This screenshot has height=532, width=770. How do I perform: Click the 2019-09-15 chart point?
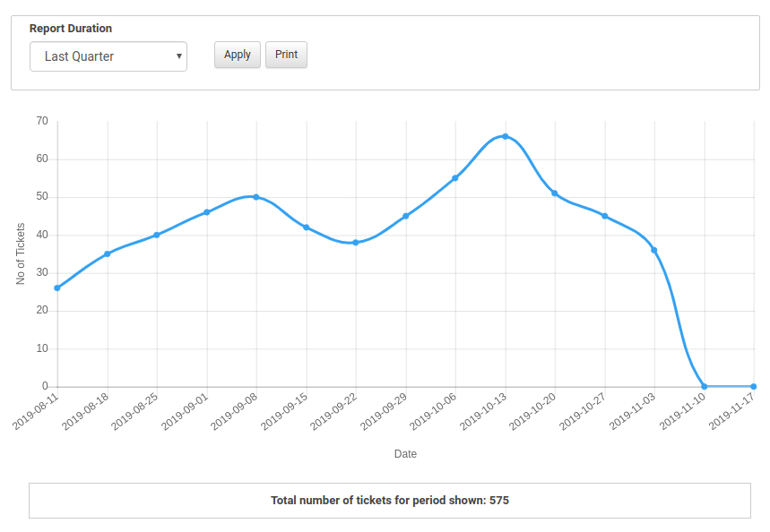tap(306, 227)
